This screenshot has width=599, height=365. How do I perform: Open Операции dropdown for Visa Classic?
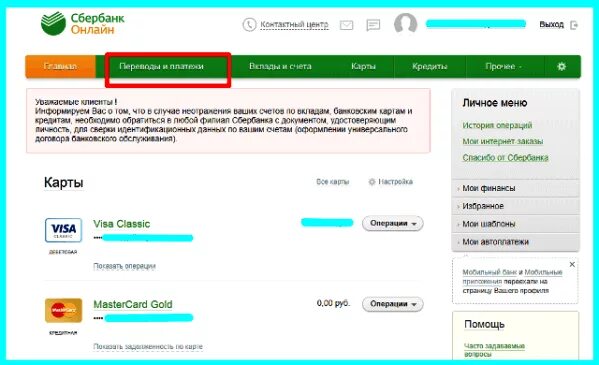pos(393,223)
